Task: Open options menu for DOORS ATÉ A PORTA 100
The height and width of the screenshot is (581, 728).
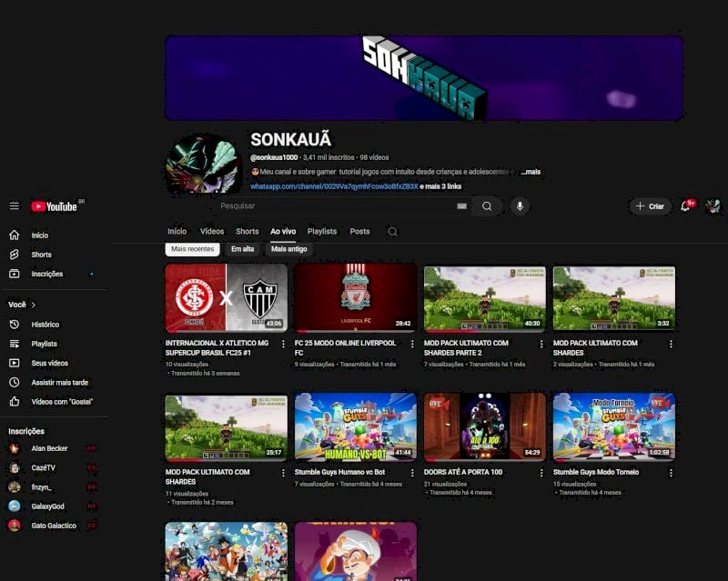Action: point(541,473)
